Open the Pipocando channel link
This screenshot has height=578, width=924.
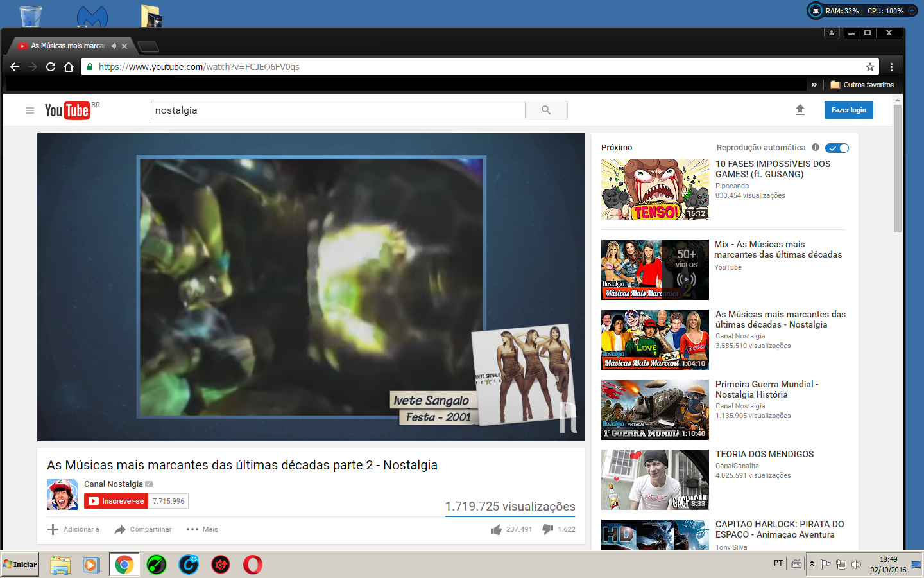click(x=732, y=186)
